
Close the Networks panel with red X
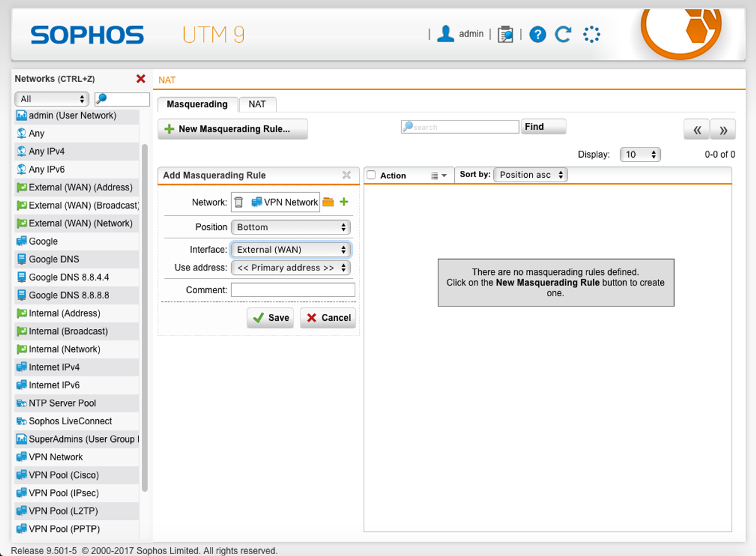(141, 79)
